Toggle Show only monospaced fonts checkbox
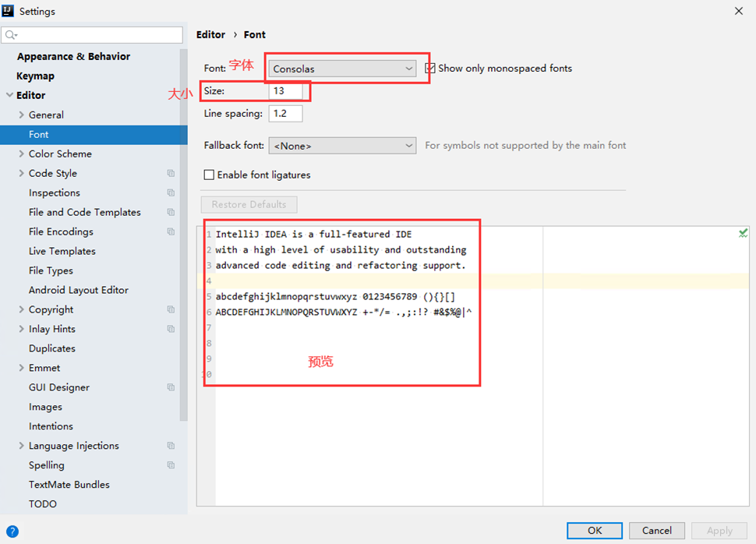Image resolution: width=756 pixels, height=544 pixels. click(x=429, y=69)
